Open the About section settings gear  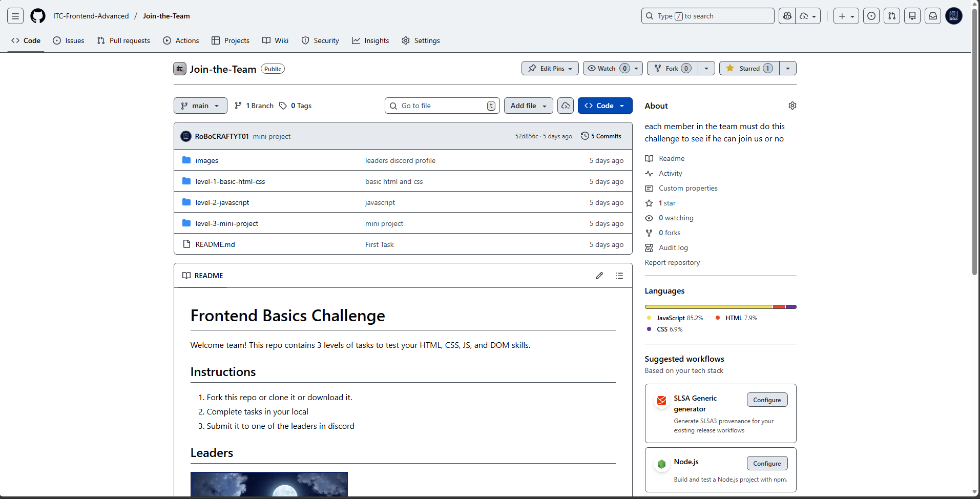pos(793,106)
